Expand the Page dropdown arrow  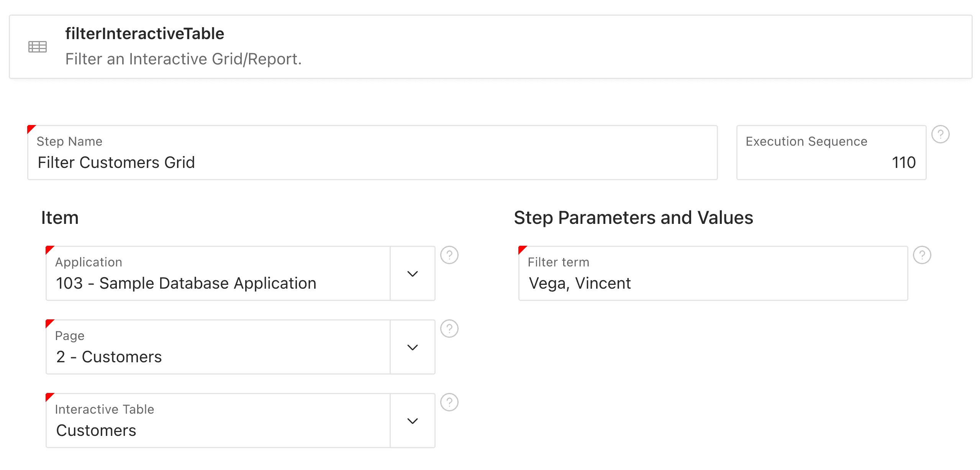[412, 347]
